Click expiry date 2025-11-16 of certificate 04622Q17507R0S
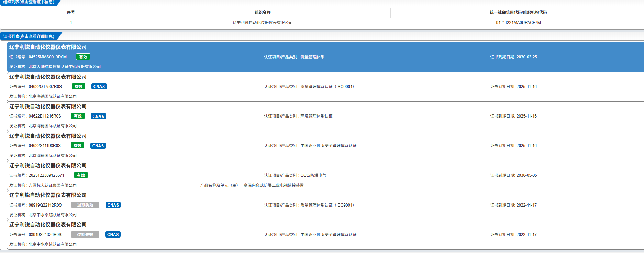The width and height of the screenshot is (644, 253). (527, 87)
